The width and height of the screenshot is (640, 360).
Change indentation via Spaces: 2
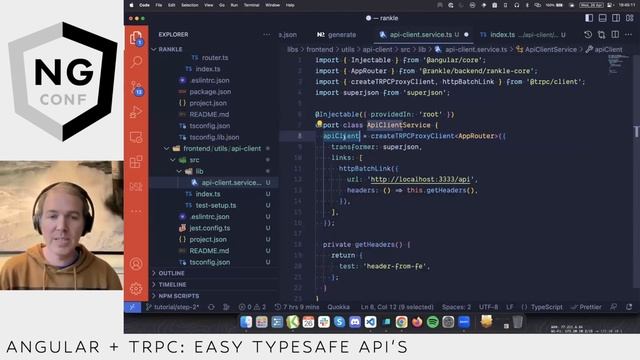coord(456,307)
